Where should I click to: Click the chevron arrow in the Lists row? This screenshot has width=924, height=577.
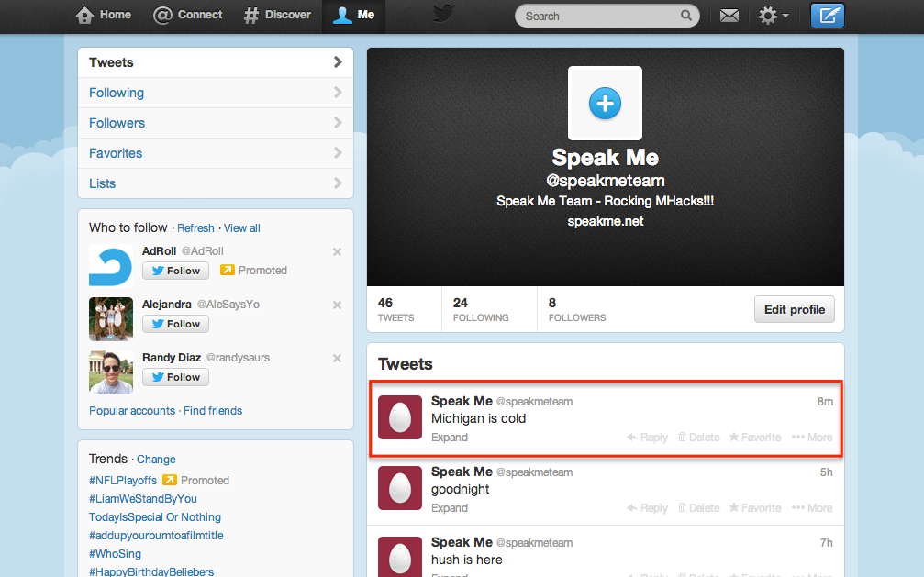(x=338, y=183)
